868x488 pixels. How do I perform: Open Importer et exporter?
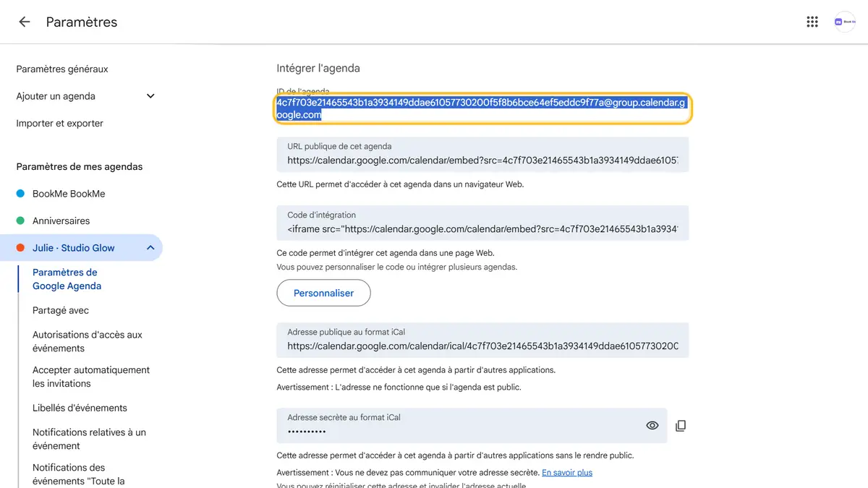tap(60, 123)
